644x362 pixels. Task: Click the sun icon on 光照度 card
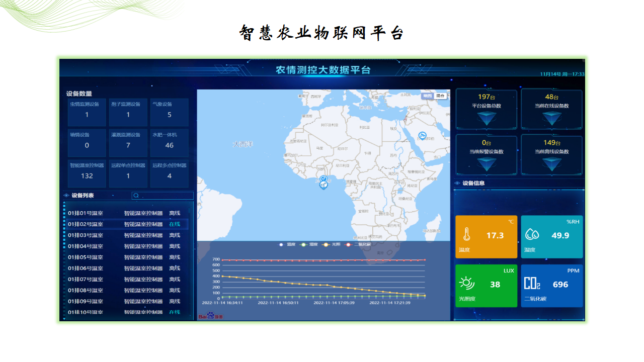467,284
